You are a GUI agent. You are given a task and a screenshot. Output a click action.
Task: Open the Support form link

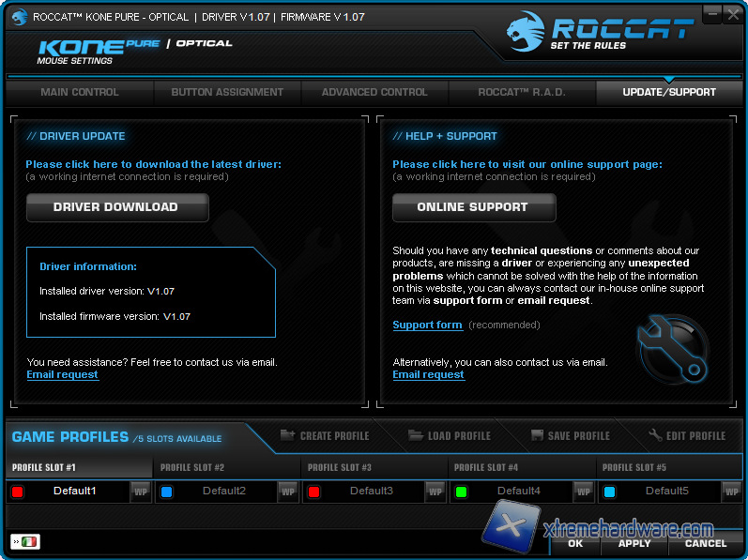pos(427,325)
